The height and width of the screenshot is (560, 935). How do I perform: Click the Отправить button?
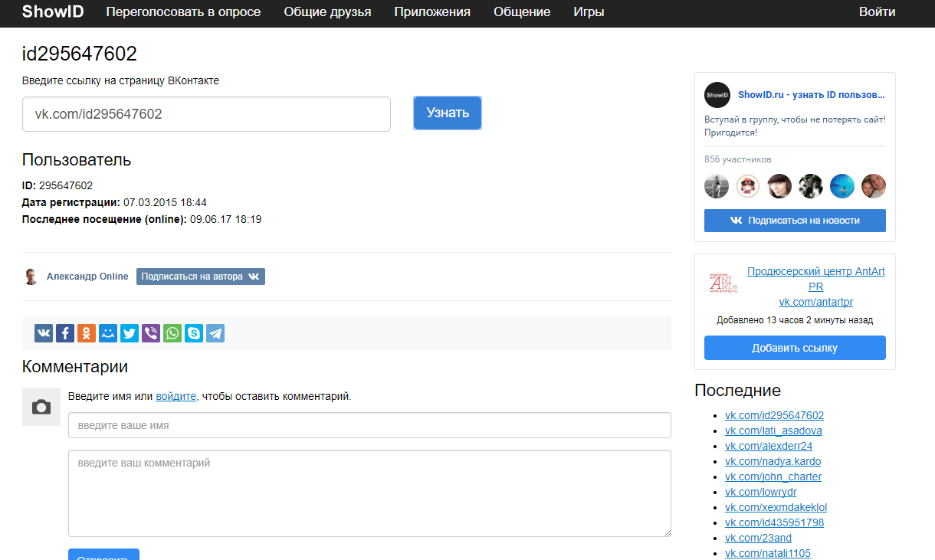pos(103,555)
